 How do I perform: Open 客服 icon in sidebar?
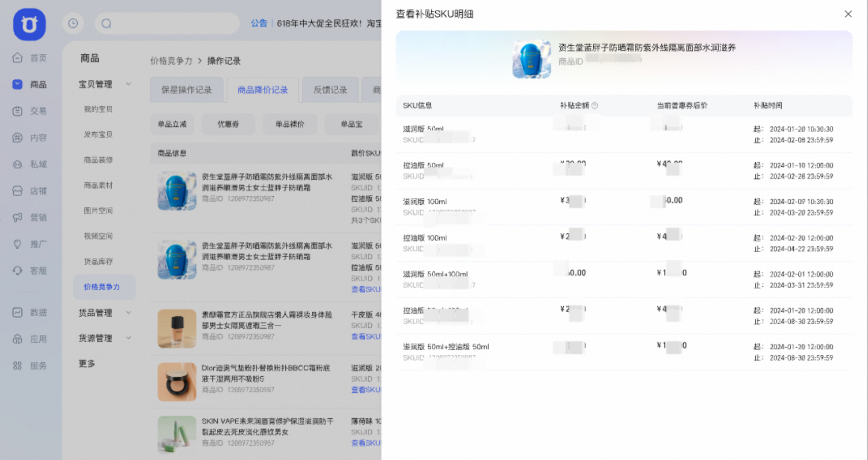pos(17,270)
